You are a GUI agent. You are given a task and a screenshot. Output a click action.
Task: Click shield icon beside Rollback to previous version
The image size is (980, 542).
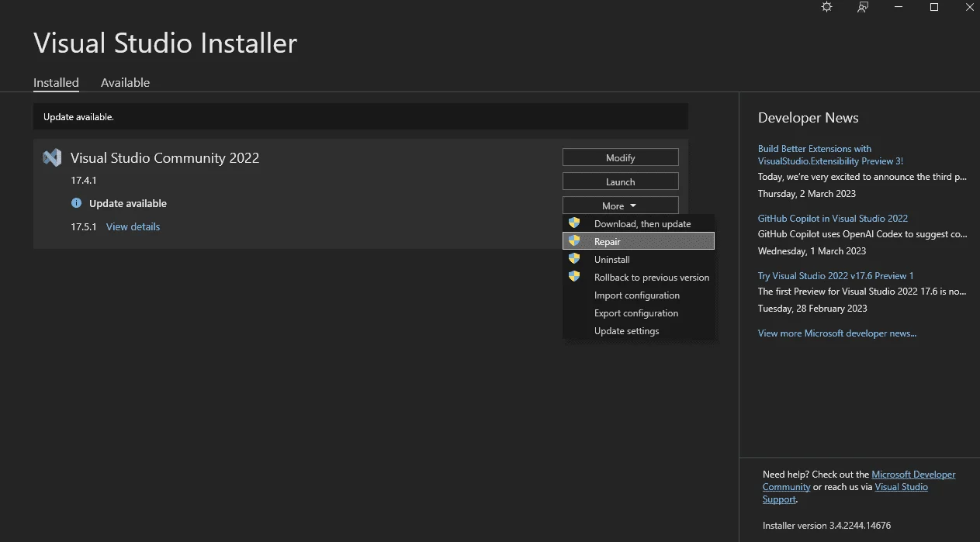pos(574,277)
